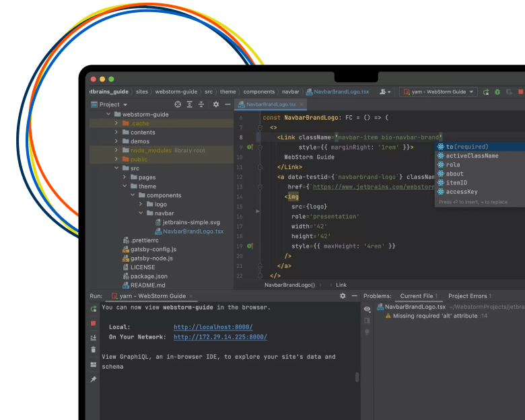Switch to Project Errors tab
This screenshot has width=525, height=420.
coord(470,296)
